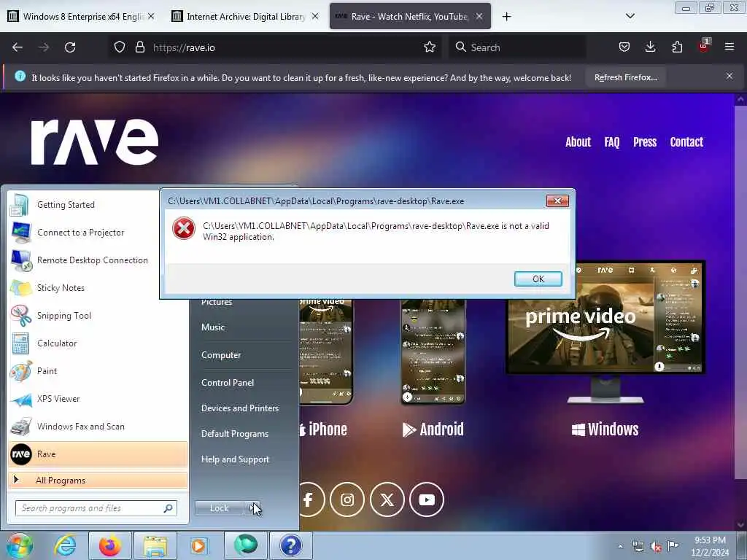Open the Contact link
The image size is (747, 560).
pos(686,142)
